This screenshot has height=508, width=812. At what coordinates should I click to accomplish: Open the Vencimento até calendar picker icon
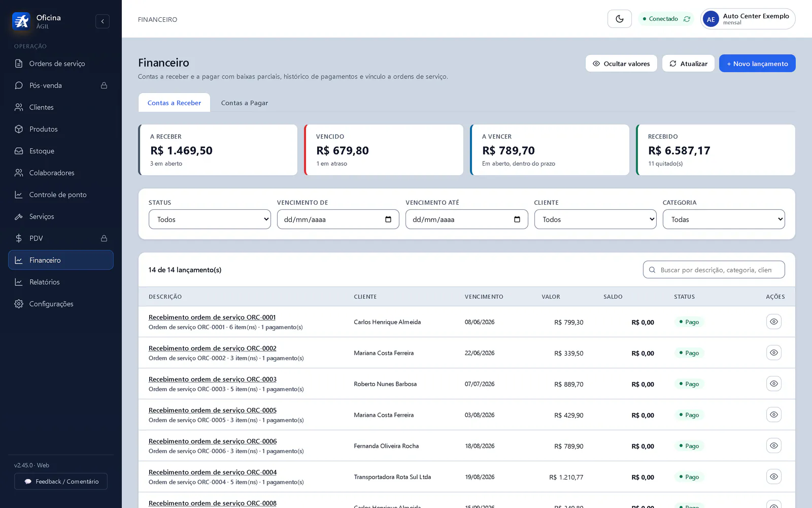click(517, 219)
